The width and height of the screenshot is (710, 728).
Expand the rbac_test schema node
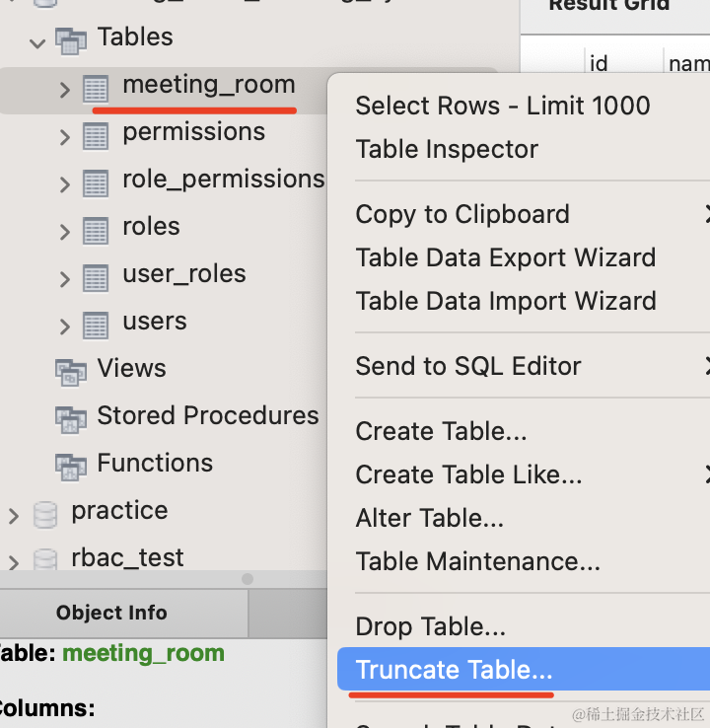pos(14,562)
